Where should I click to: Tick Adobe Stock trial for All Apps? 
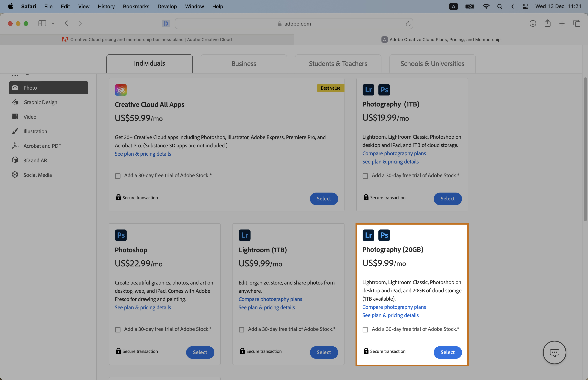click(118, 176)
